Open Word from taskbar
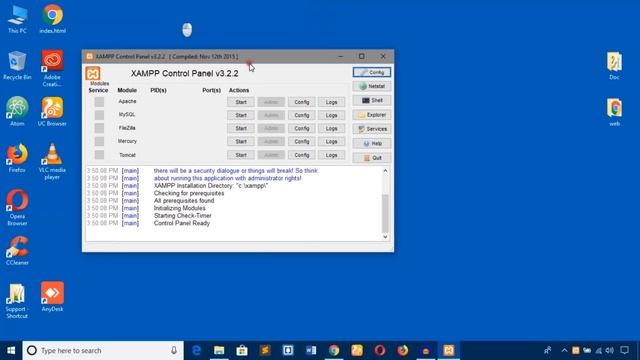640x360 pixels. [x=311, y=351]
